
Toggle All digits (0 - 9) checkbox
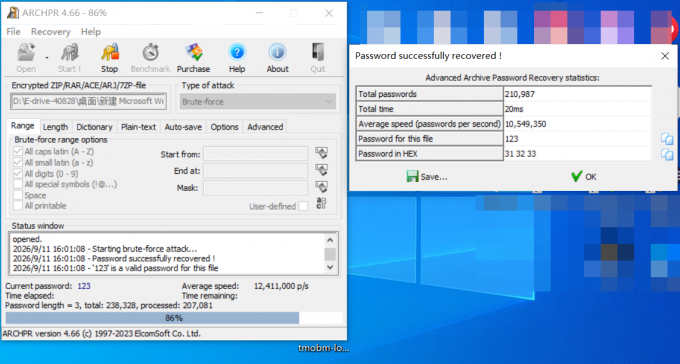tap(18, 174)
